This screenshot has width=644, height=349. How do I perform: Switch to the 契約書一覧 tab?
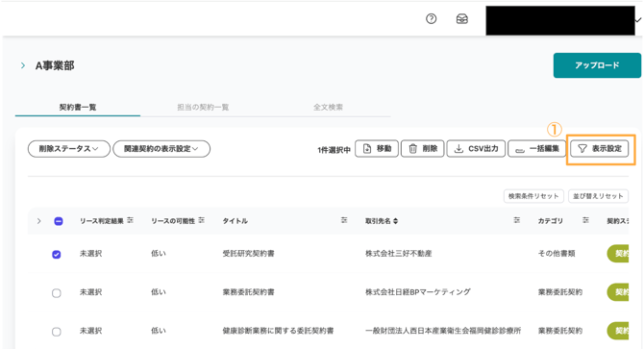(78, 107)
